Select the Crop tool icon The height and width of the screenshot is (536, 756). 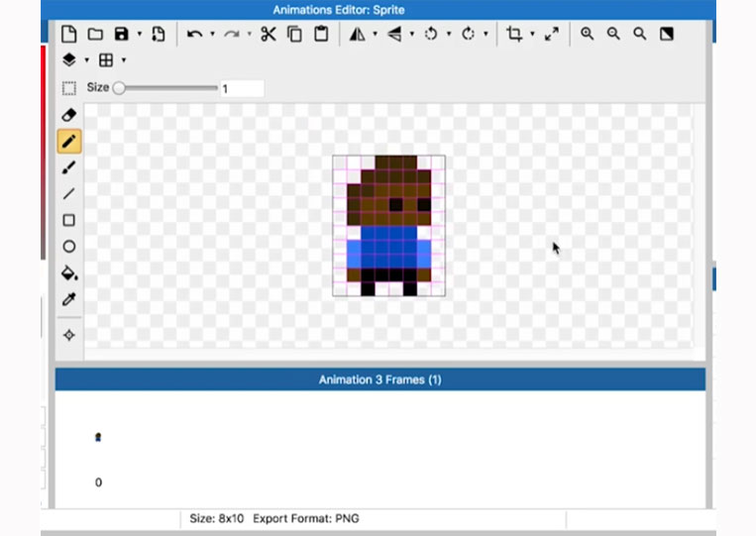[x=514, y=35]
